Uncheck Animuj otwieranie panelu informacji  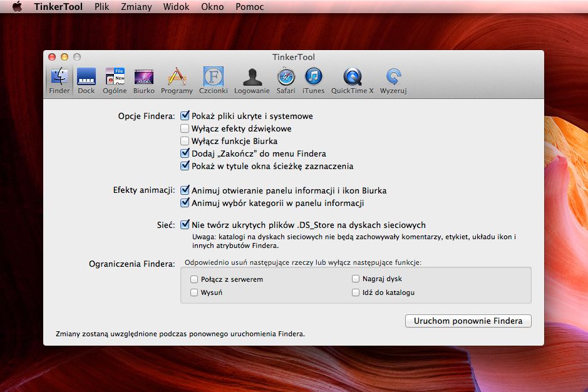(x=185, y=190)
